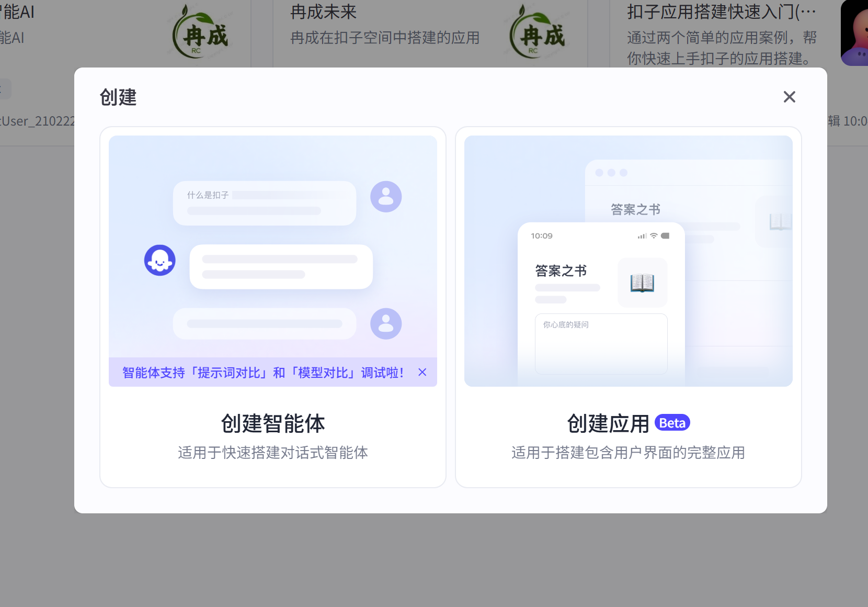
Task: Click the 什么是扣子 chat bubble
Action: tap(265, 203)
